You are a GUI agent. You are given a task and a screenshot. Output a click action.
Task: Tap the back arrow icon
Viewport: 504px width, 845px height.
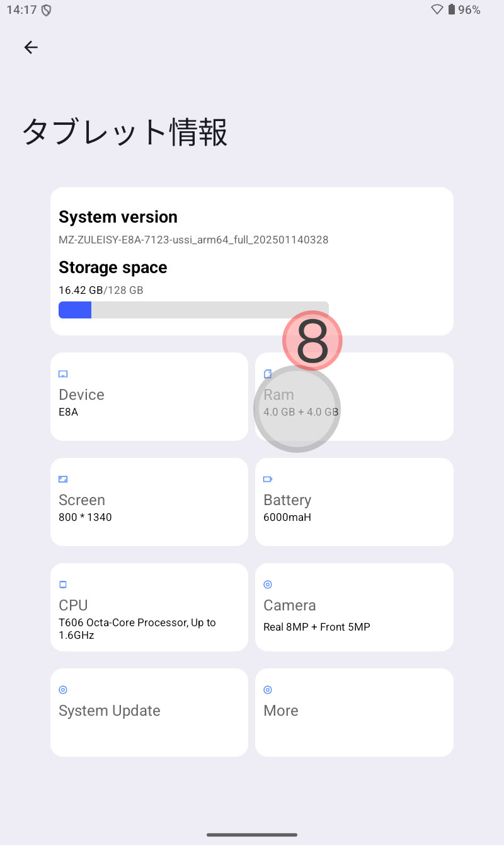point(31,47)
